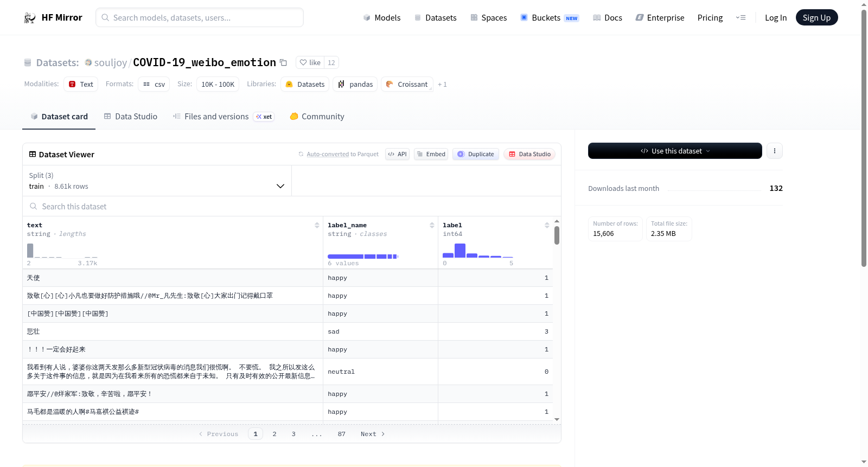Click the pandas library tag
The height and width of the screenshot is (467, 868).
point(355,84)
